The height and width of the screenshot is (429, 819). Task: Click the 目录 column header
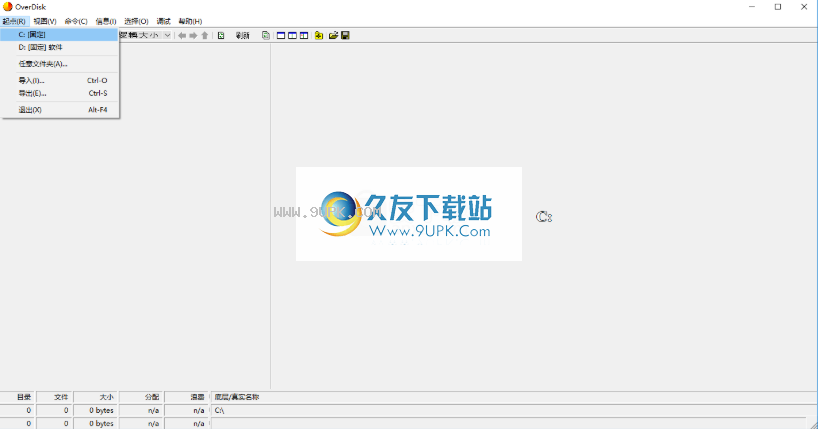point(18,397)
